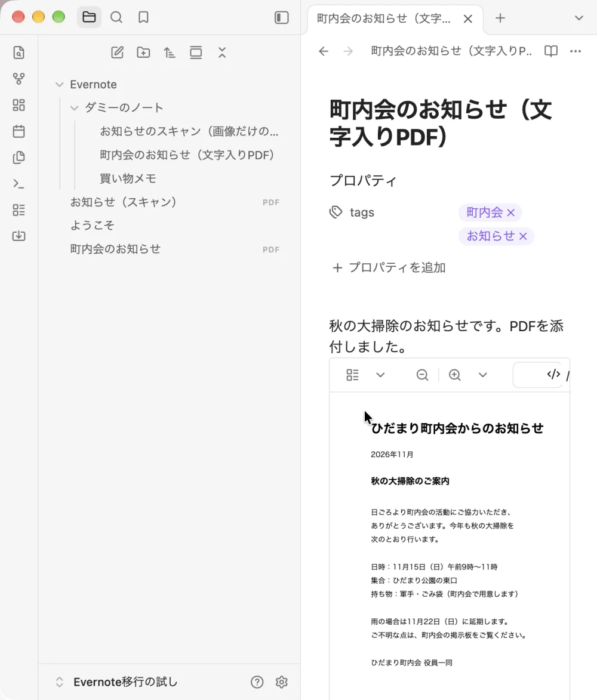Click the importer download ribbon icon
This screenshot has width=597, height=700.
[x=19, y=236]
